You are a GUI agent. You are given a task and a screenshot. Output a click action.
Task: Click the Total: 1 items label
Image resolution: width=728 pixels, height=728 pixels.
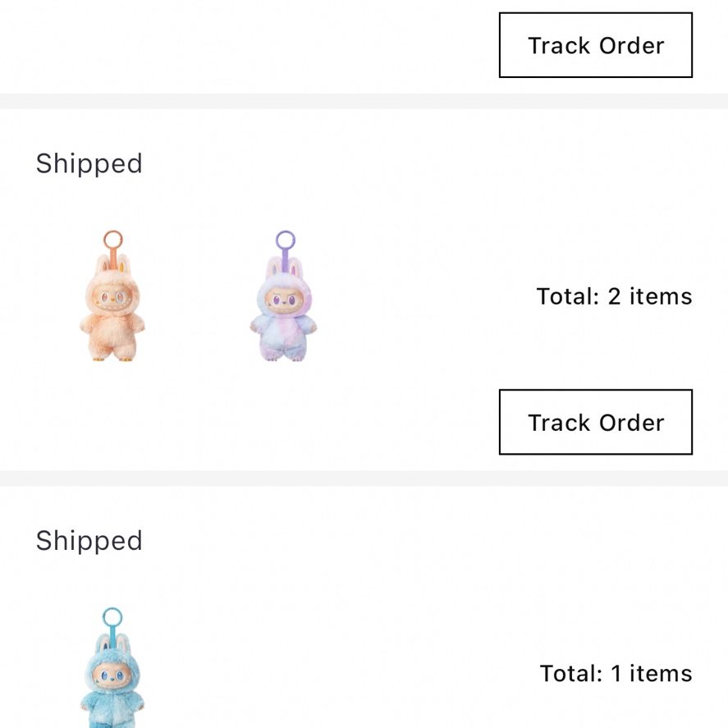tap(616, 673)
